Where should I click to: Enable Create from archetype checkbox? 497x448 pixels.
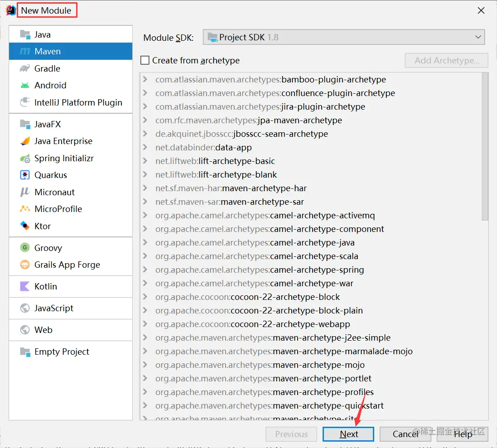coord(145,60)
